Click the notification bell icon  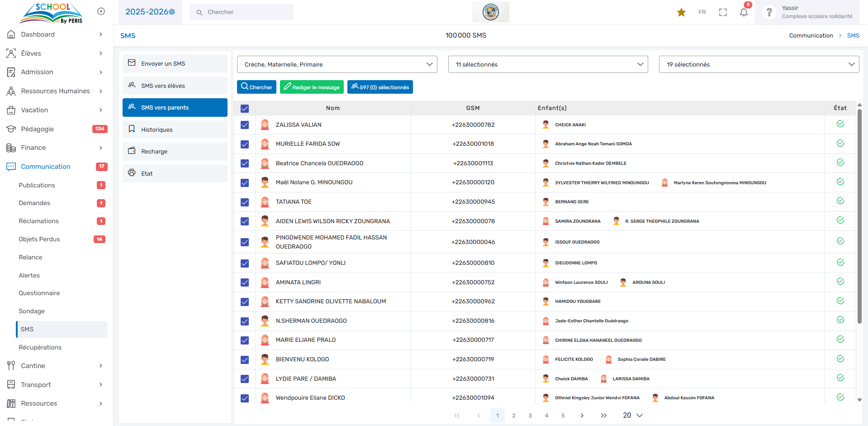coord(744,12)
